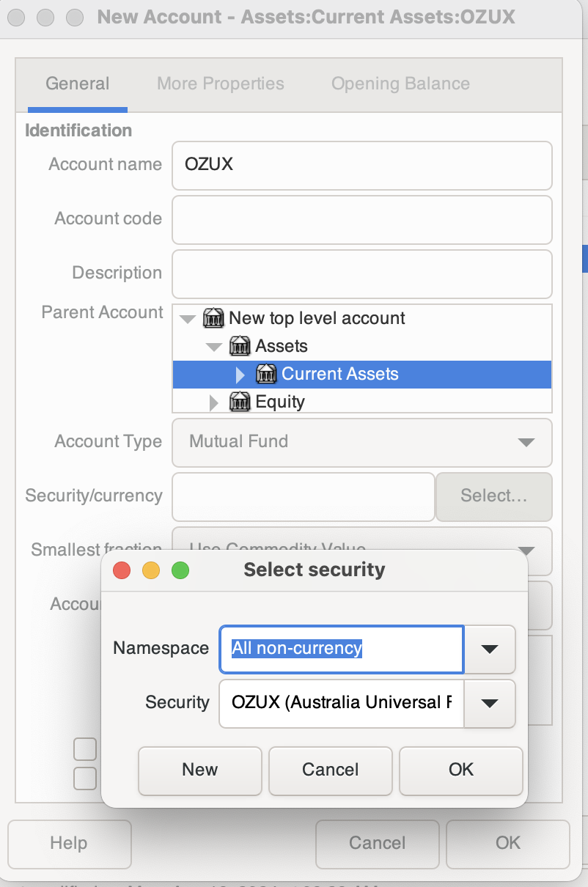Select the Current Assets parent account
The height and width of the screenshot is (887, 588).
(x=361, y=375)
